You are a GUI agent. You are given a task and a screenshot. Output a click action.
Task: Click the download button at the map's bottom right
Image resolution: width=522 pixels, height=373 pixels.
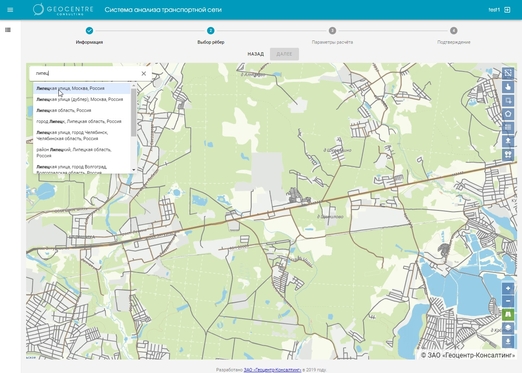[508, 342]
